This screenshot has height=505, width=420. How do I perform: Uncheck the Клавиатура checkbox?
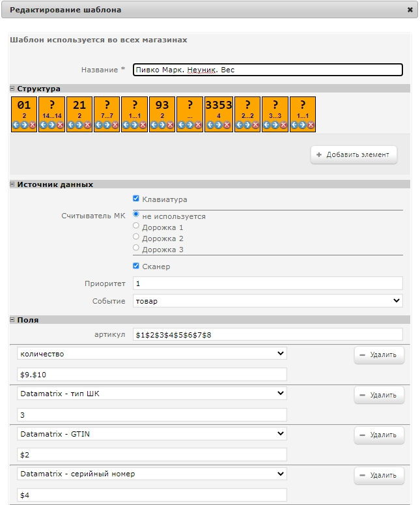point(136,198)
